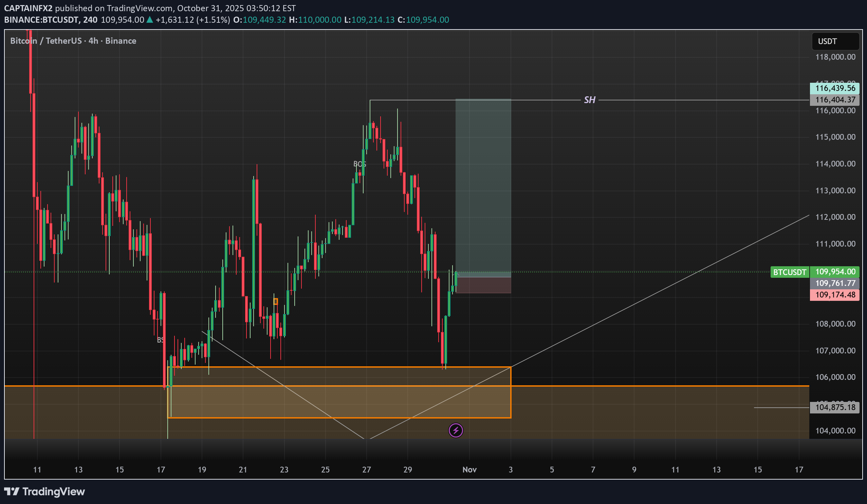
Task: Click the green up-triangle price change arrow
Action: coord(149,20)
